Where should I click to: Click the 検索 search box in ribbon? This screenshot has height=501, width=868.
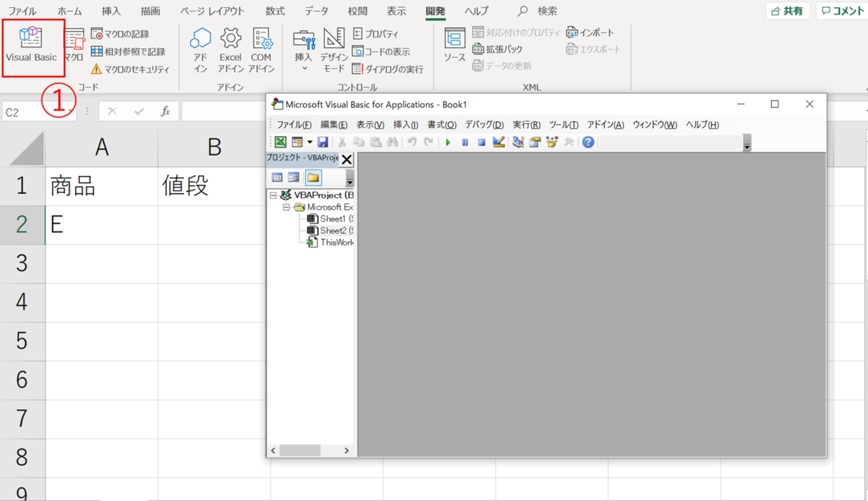(x=538, y=11)
